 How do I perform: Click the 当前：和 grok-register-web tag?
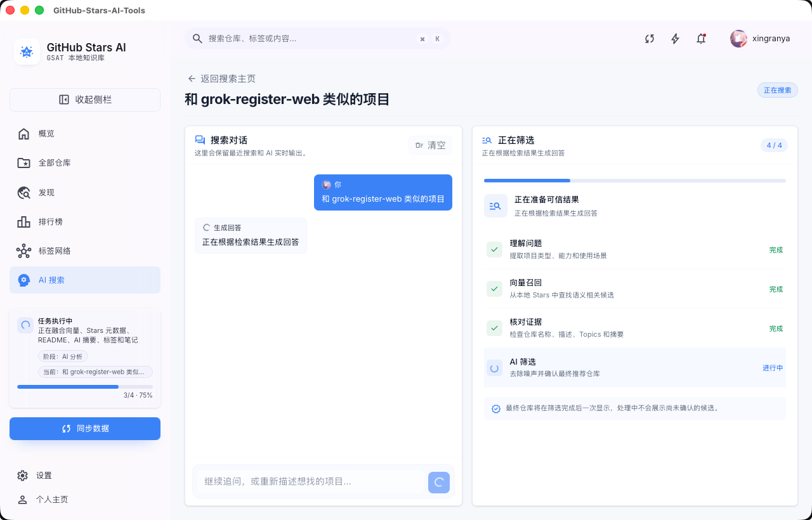click(95, 372)
